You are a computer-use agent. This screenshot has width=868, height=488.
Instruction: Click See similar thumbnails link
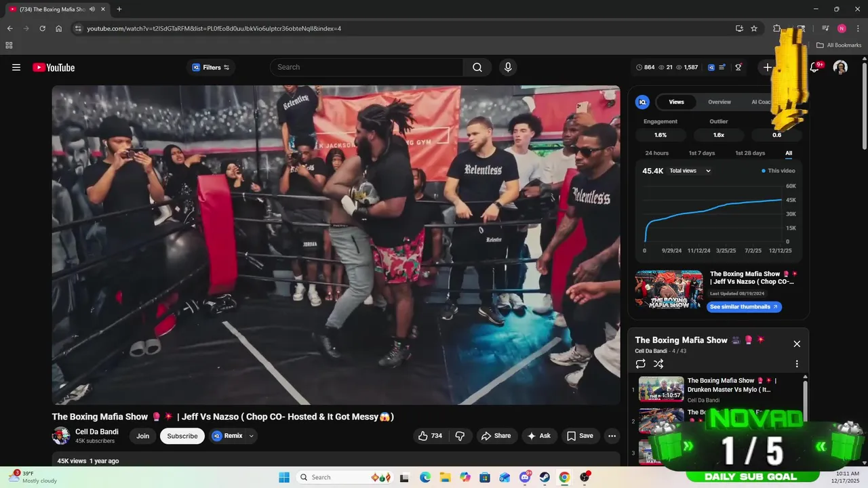tap(744, 307)
